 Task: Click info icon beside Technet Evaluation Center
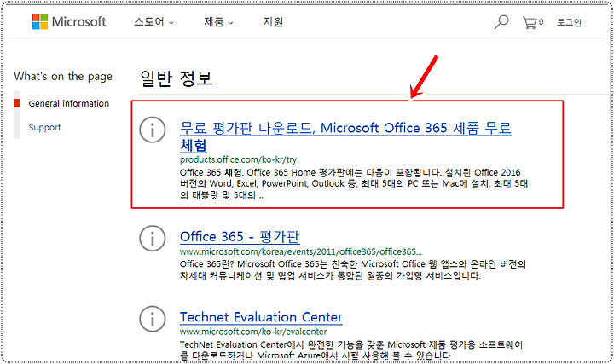(153, 319)
